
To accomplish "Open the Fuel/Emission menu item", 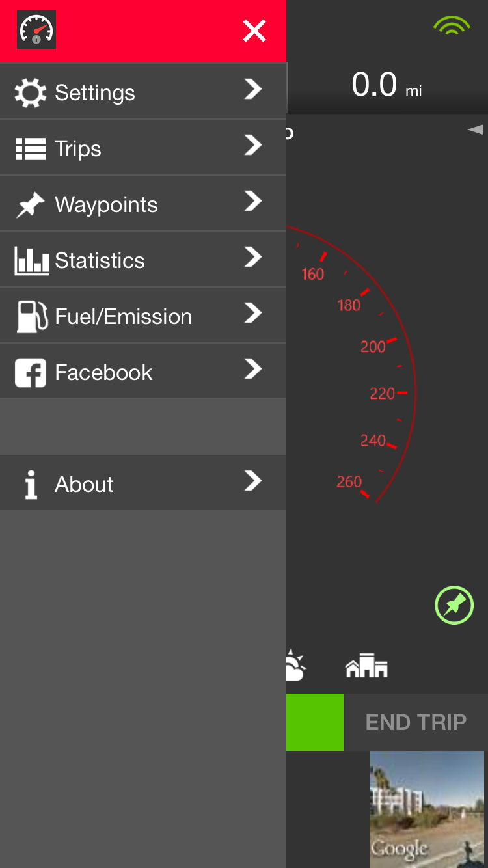I will (x=124, y=317).
